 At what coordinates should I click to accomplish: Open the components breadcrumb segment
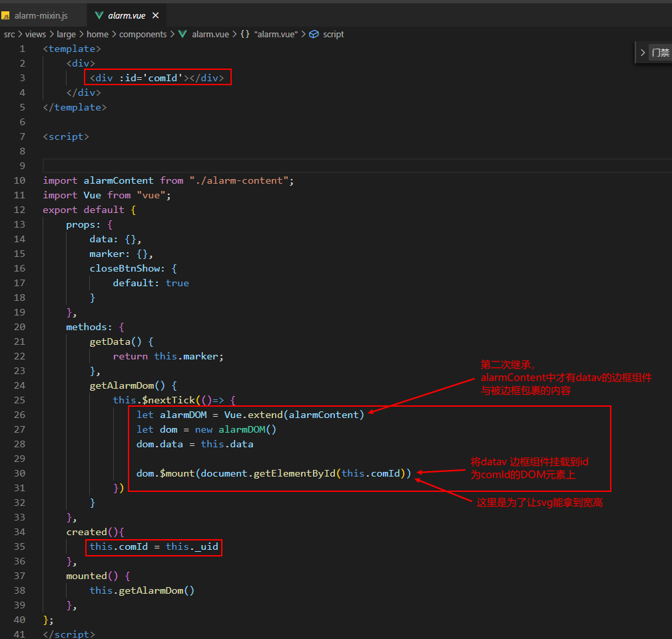click(x=143, y=34)
